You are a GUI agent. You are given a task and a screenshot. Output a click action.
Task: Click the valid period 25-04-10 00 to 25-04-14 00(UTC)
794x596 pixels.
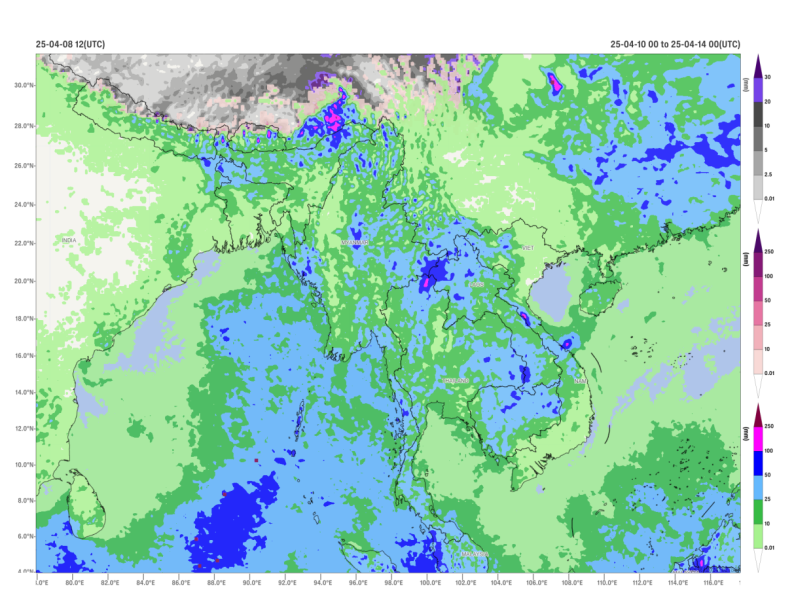coord(675,44)
